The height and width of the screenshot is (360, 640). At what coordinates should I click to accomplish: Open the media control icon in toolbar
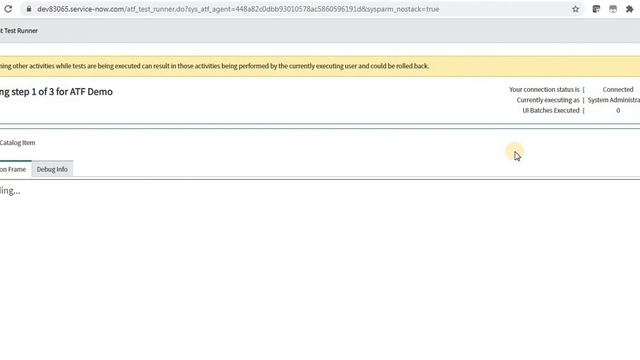(596, 9)
